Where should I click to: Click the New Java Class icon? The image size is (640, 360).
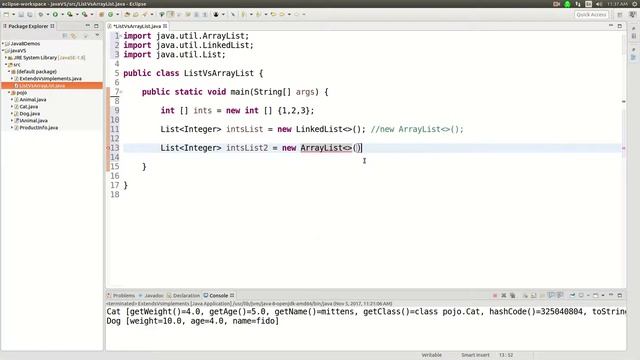pyautogui.click(x=110, y=14)
